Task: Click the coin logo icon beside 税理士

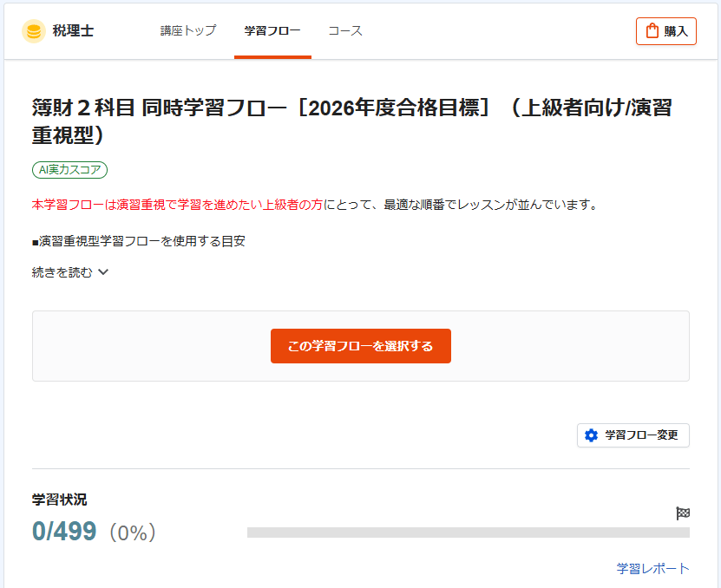Action: (34, 29)
